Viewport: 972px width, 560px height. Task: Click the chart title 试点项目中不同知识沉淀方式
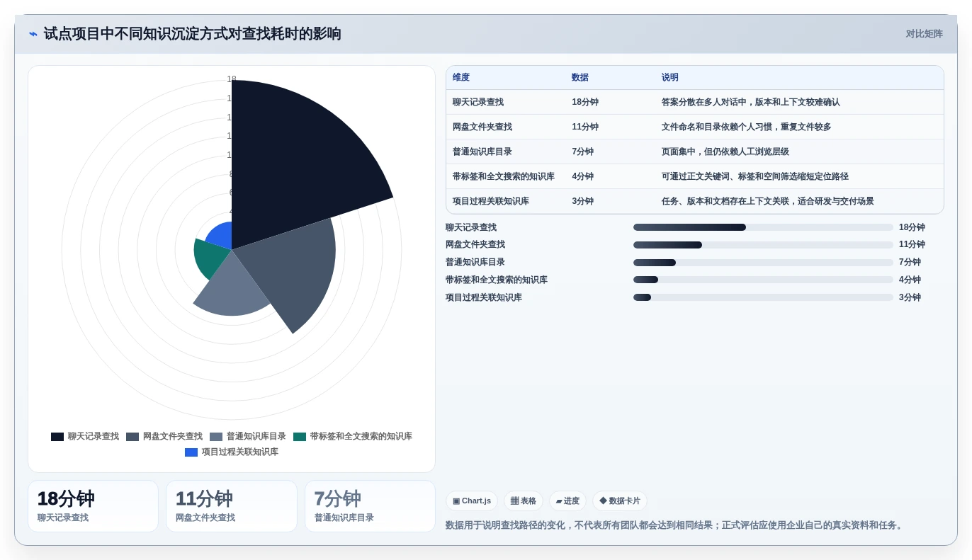[192, 34]
